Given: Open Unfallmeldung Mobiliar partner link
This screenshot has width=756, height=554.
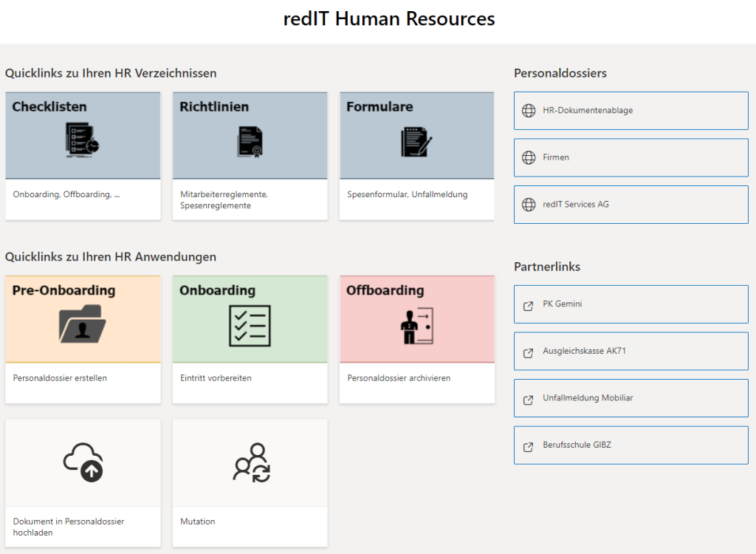Looking at the screenshot, I should point(588,398).
